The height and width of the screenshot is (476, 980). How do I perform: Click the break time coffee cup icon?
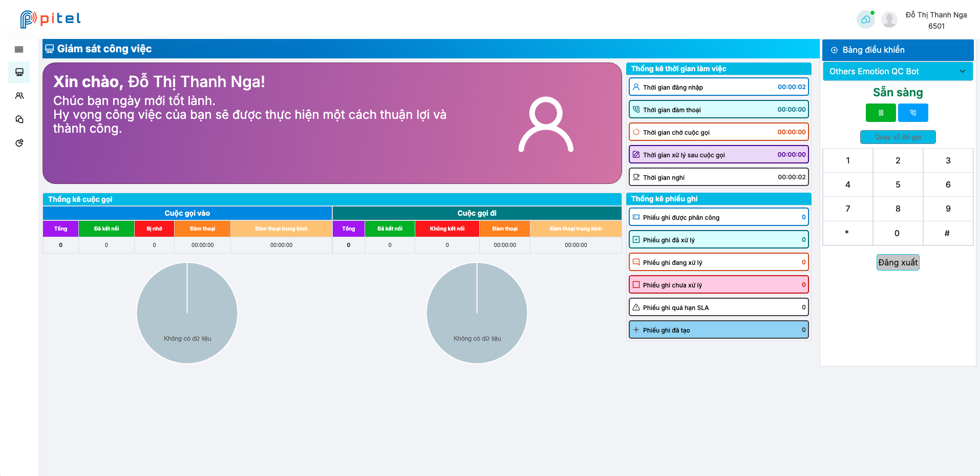tap(636, 177)
